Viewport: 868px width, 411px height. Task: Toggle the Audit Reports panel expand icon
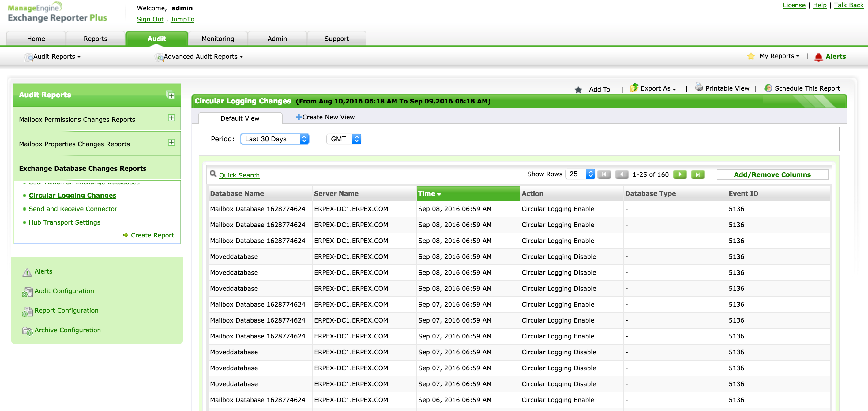click(170, 95)
